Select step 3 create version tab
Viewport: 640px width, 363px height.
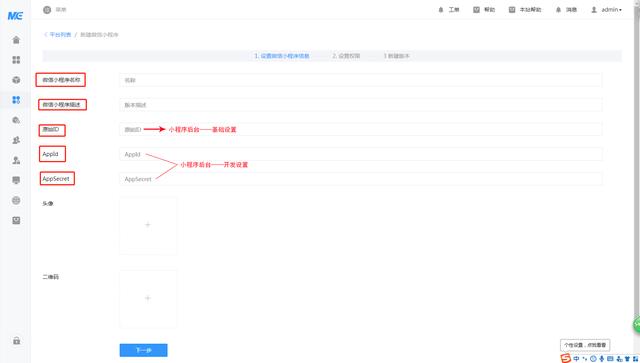pos(396,56)
